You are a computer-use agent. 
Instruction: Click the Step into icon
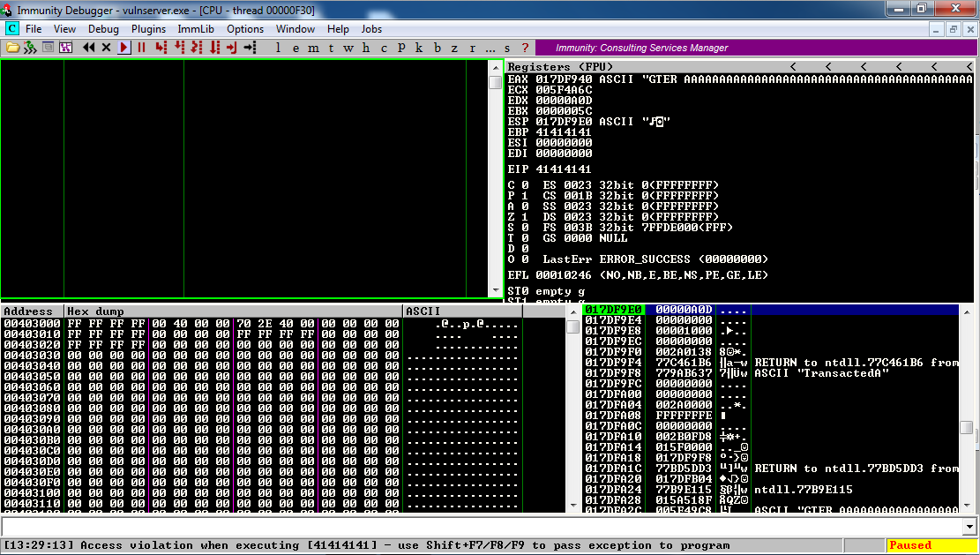161,48
